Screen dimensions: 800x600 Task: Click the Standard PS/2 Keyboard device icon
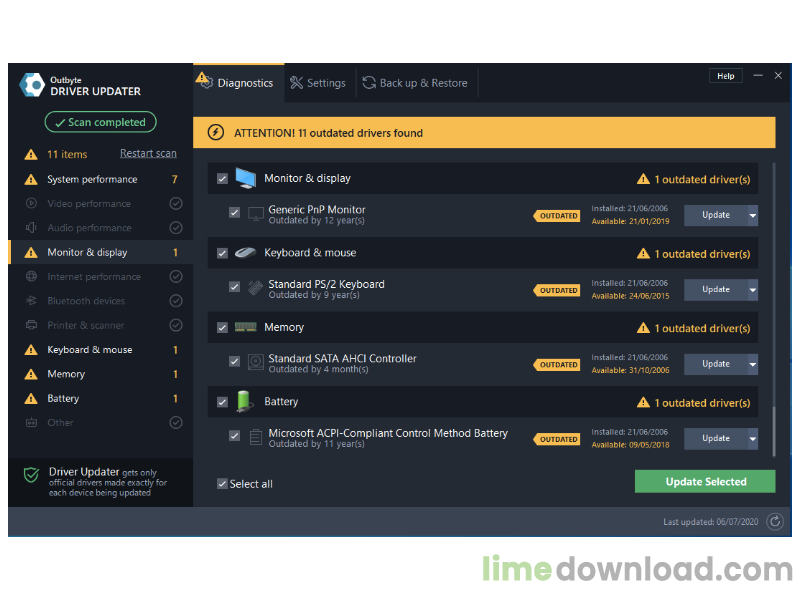point(256,288)
